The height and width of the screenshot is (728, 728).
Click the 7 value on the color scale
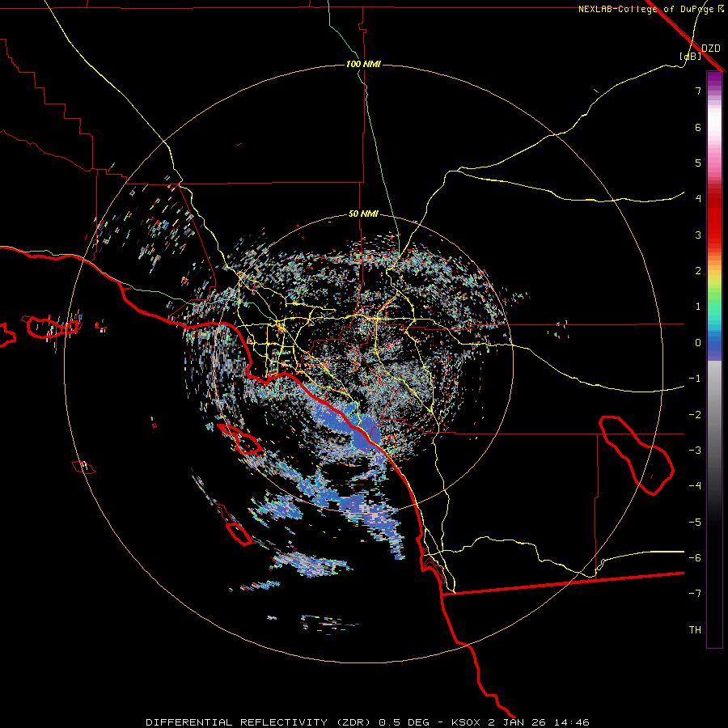click(698, 91)
